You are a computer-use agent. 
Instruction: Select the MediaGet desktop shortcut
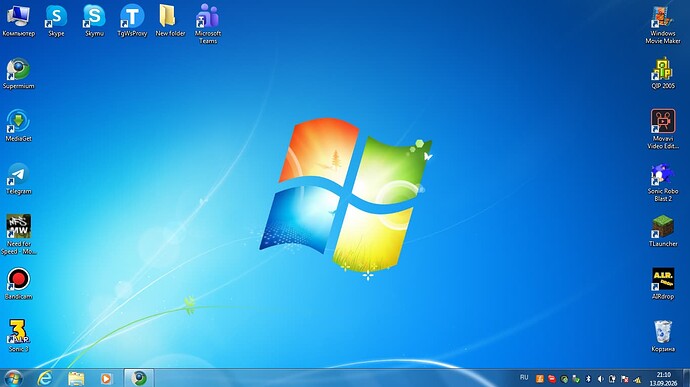pos(18,126)
